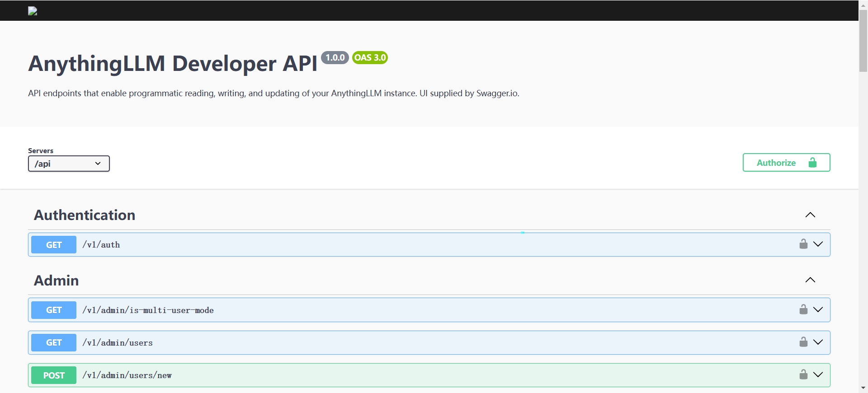868x393 pixels.
Task: Click GET badge of /v1/admin/is-multi-user-mode
Action: [54, 310]
